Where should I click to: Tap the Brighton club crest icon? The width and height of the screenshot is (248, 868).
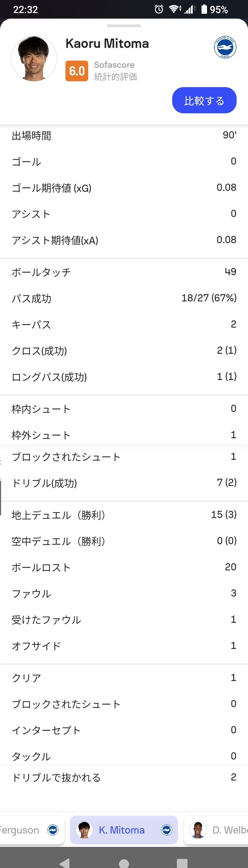pyautogui.click(x=225, y=47)
